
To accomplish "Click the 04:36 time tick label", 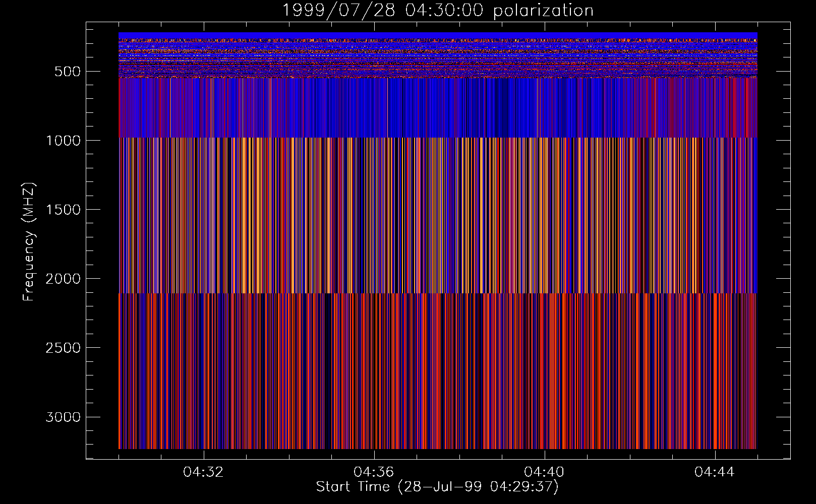I will pyautogui.click(x=374, y=472).
